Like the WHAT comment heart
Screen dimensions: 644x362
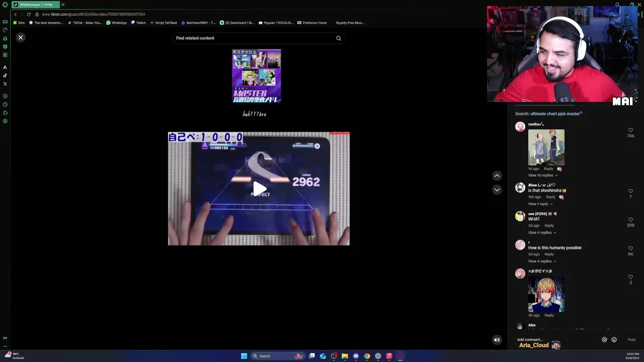click(630, 220)
